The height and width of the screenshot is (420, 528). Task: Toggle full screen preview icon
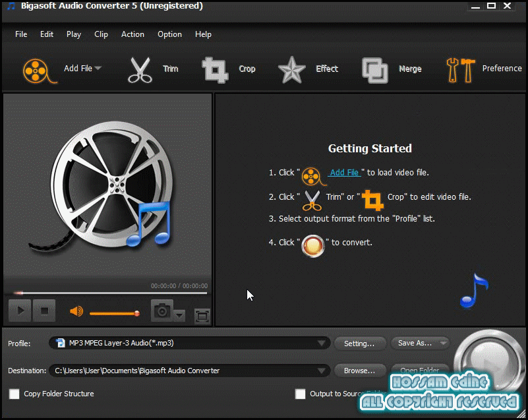click(x=202, y=316)
